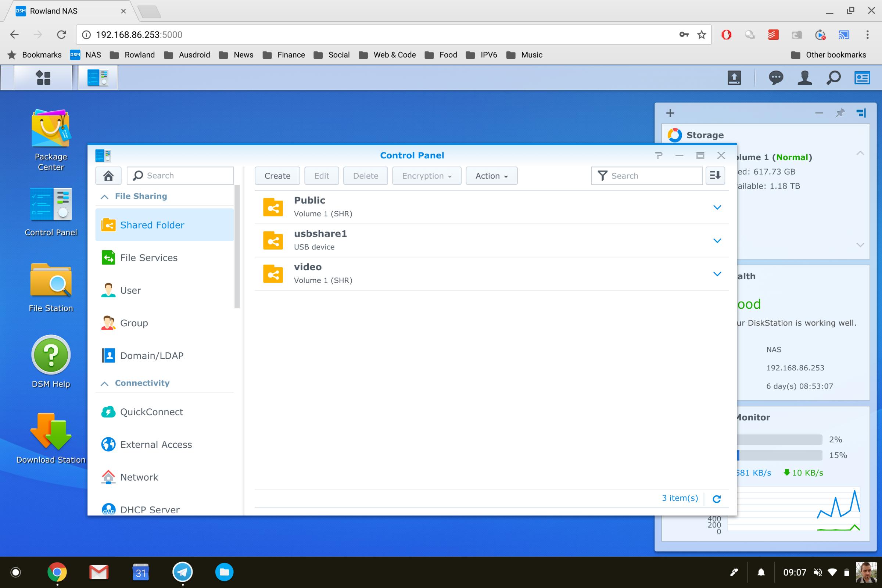Add a widget with plus icon
The image size is (882, 588).
click(670, 113)
